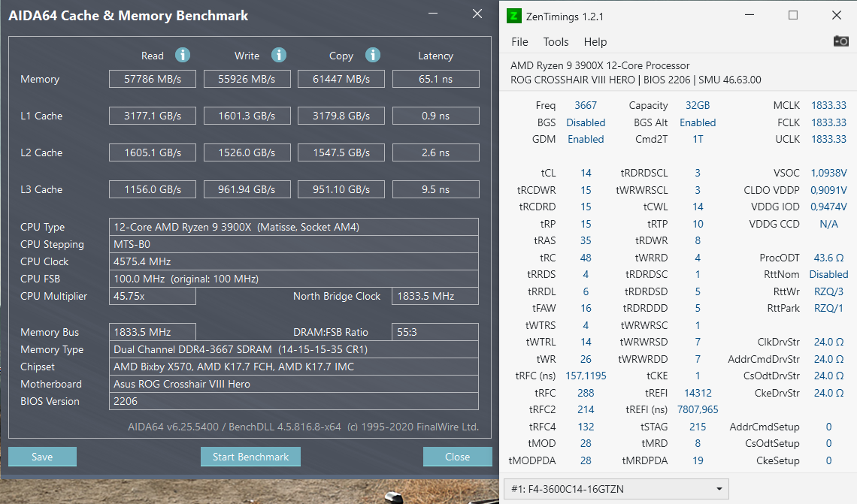Click the CPU Stepping field MTS-B0
Image resolution: width=857 pixels, height=504 pixels.
tap(293, 244)
